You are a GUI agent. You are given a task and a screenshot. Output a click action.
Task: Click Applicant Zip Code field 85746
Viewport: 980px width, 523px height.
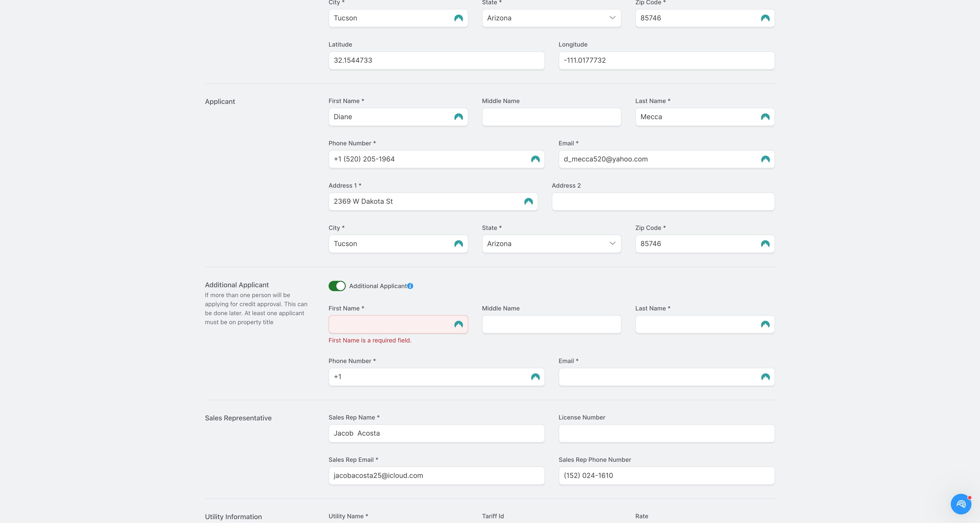(x=705, y=244)
